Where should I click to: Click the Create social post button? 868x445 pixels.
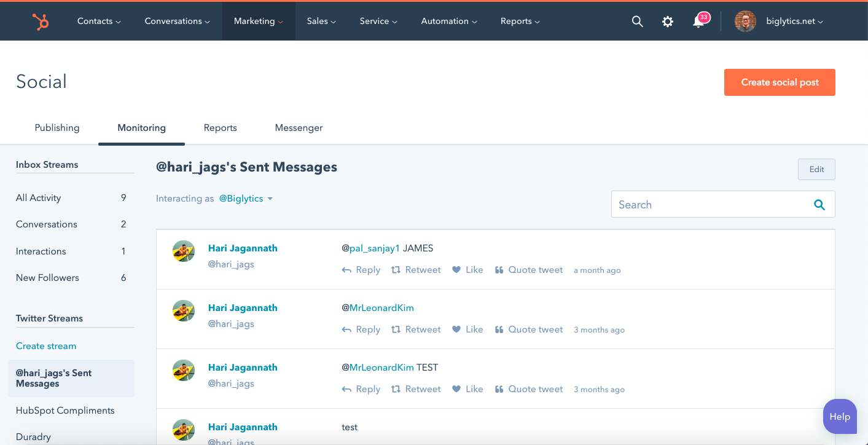tap(780, 82)
